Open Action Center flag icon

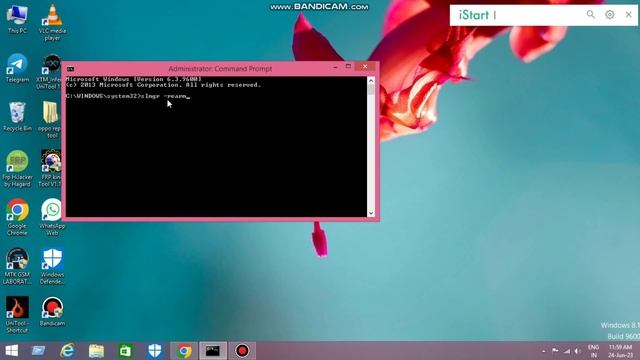[555, 351]
